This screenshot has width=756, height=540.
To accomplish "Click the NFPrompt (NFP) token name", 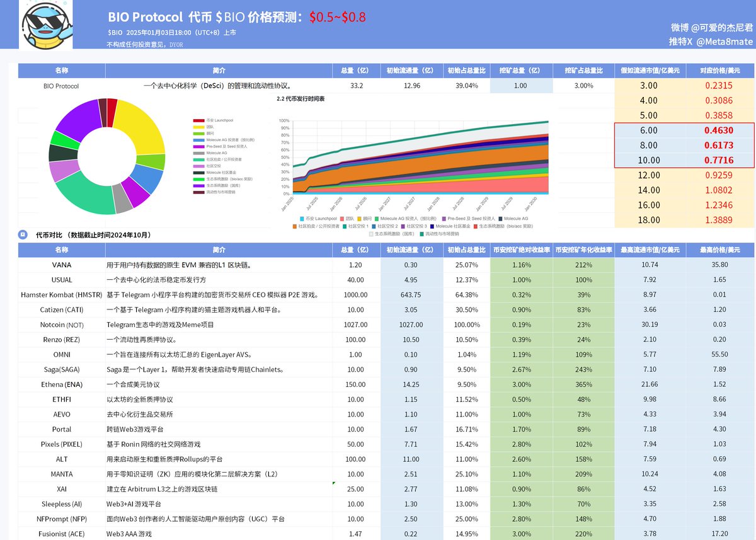I will tap(62, 519).
